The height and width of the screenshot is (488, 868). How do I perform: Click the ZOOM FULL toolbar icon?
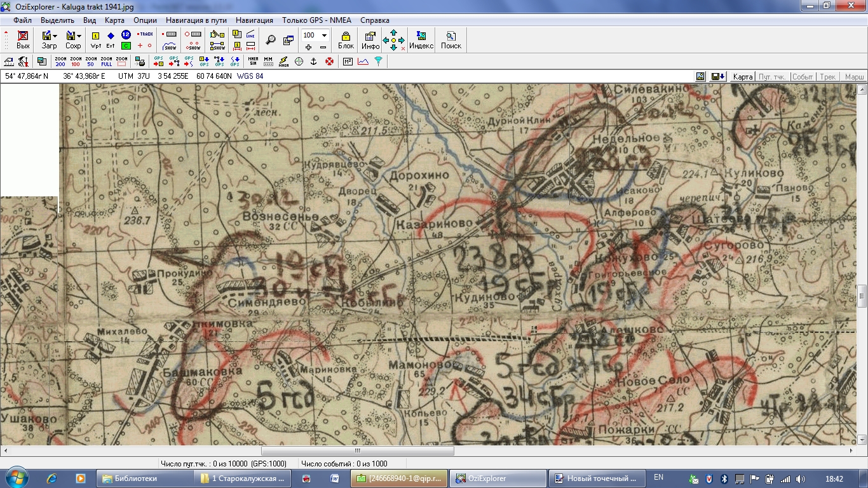(x=106, y=61)
